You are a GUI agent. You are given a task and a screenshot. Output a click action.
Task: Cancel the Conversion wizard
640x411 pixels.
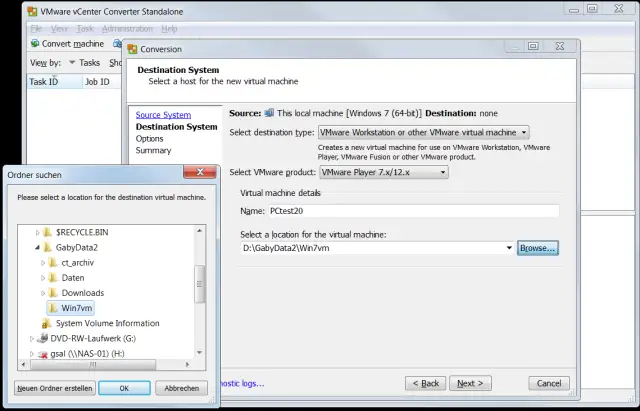point(549,383)
